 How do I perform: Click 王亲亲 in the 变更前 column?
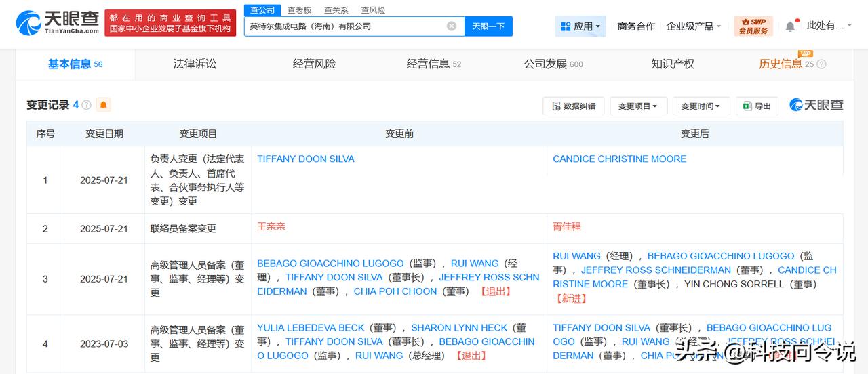click(271, 226)
